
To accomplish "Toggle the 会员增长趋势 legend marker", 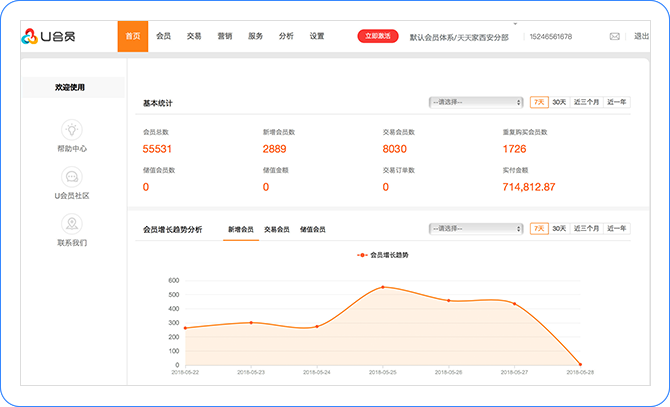I will (x=362, y=256).
